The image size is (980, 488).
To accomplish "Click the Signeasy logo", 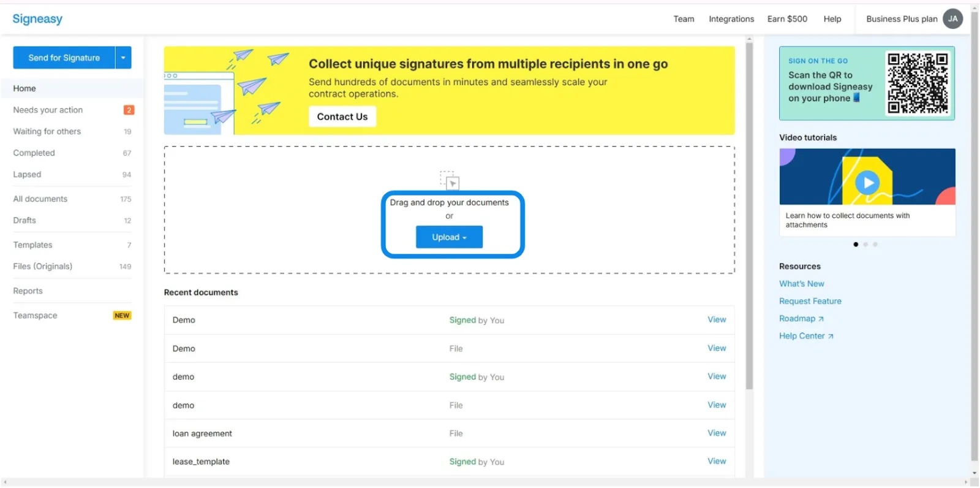I will (37, 19).
